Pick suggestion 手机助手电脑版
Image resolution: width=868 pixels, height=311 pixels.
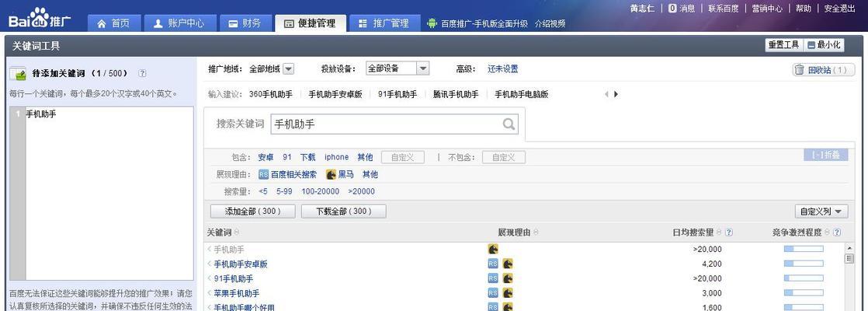coord(522,94)
